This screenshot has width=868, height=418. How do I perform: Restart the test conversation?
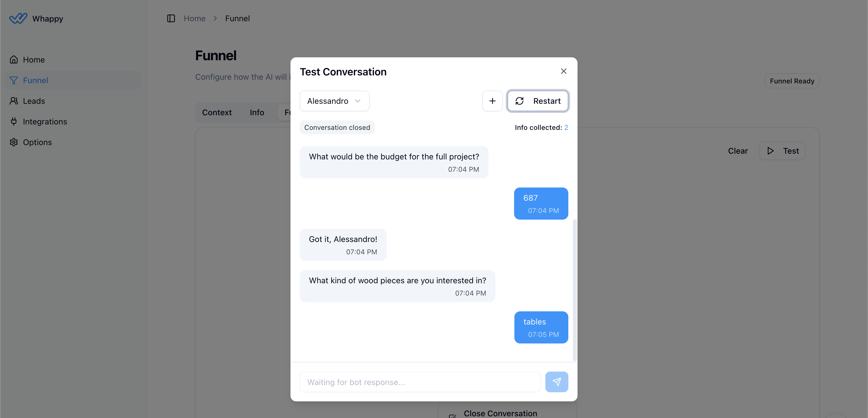[537, 101]
